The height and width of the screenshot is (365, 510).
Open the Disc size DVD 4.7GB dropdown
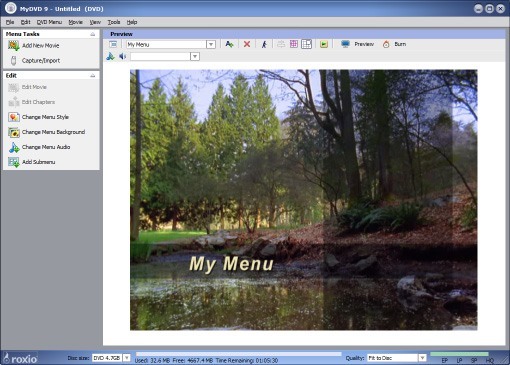click(127, 358)
